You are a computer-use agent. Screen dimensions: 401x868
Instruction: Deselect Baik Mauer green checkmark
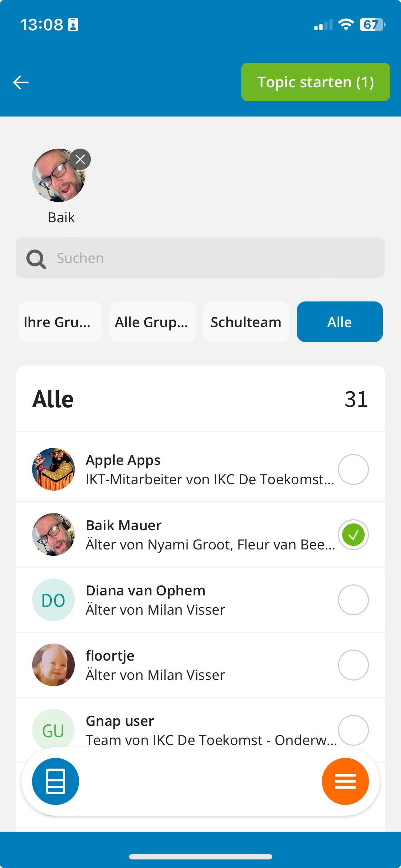tap(353, 534)
